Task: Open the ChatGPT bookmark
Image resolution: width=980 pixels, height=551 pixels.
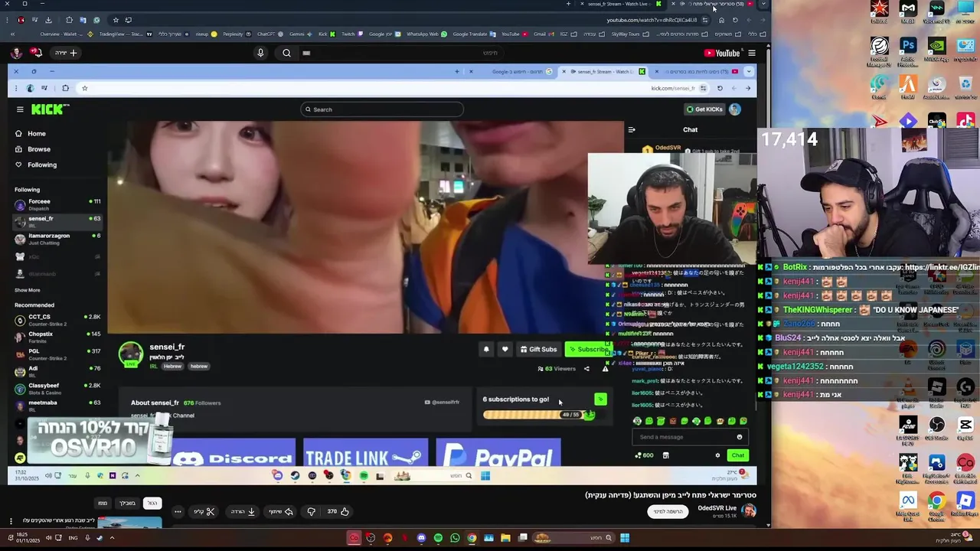Action: pyautogui.click(x=270, y=34)
